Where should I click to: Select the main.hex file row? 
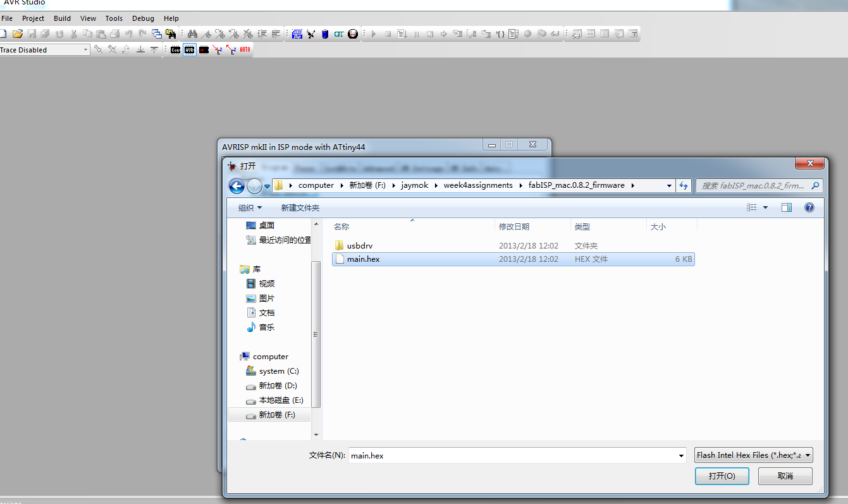513,259
